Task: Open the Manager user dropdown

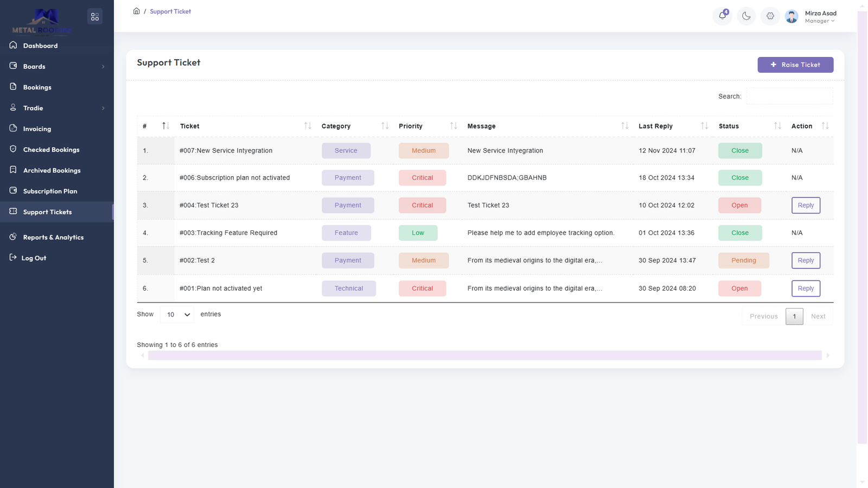Action: point(820,21)
